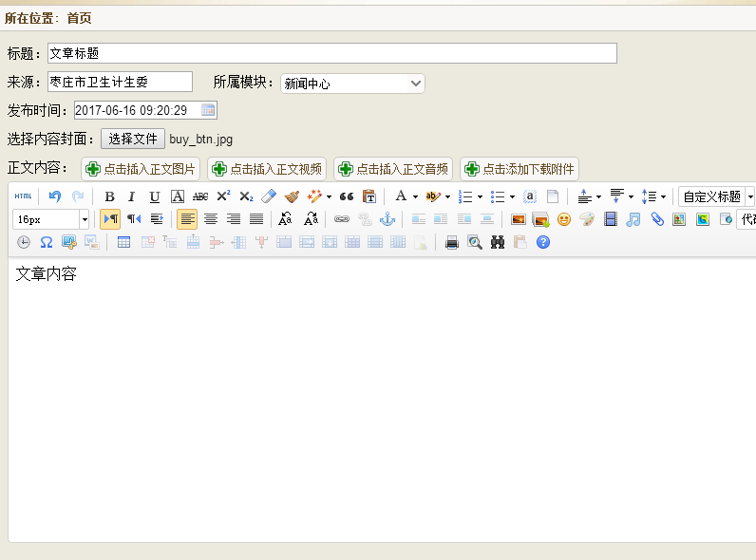Open the 自定义标题 style dropdown
Viewport: 756px width, 560px height.
click(x=716, y=196)
